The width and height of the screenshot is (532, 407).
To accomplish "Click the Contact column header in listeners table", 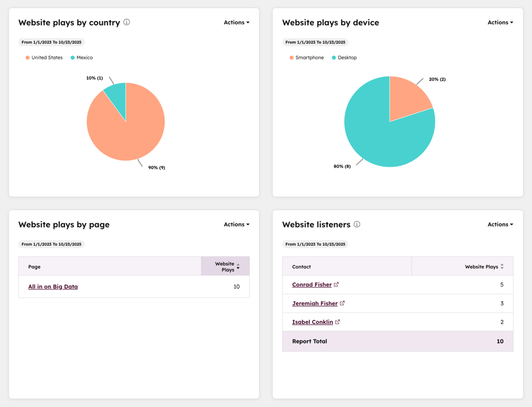I will 302,267.
